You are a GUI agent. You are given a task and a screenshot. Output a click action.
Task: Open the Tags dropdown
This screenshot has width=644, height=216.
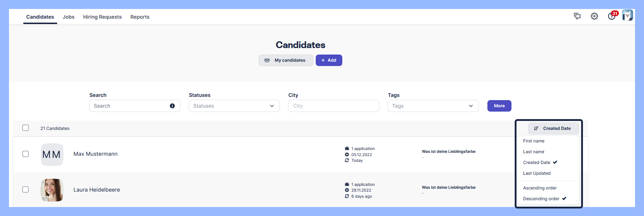tap(433, 106)
